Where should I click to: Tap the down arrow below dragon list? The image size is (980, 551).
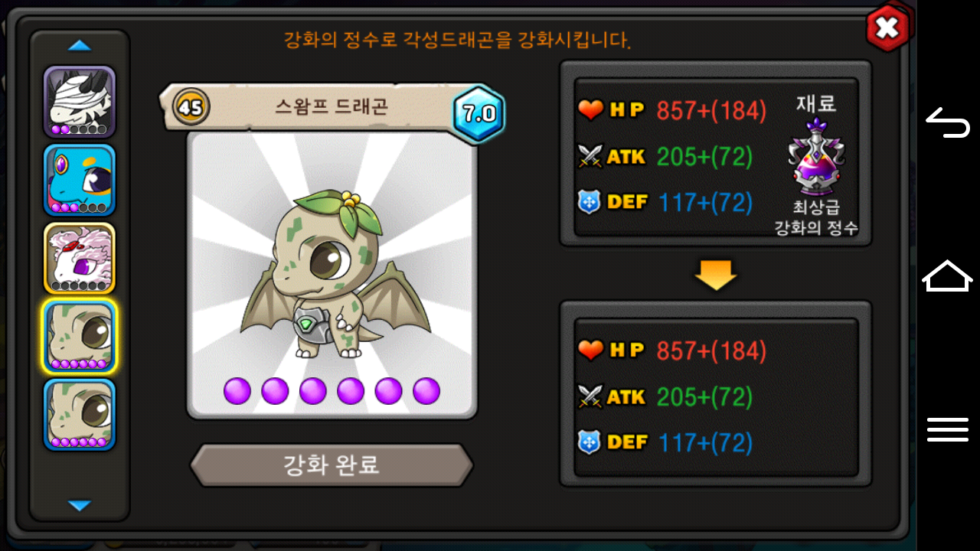[x=80, y=505]
